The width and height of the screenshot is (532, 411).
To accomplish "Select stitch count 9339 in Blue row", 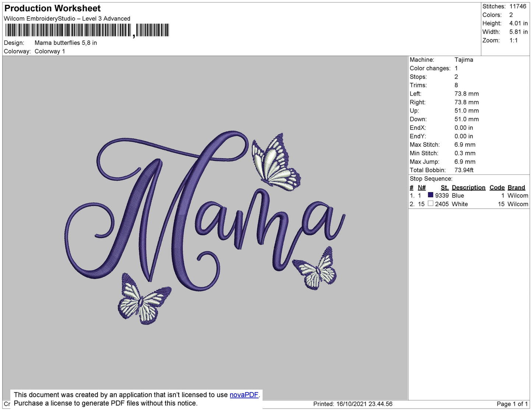I will tap(442, 195).
